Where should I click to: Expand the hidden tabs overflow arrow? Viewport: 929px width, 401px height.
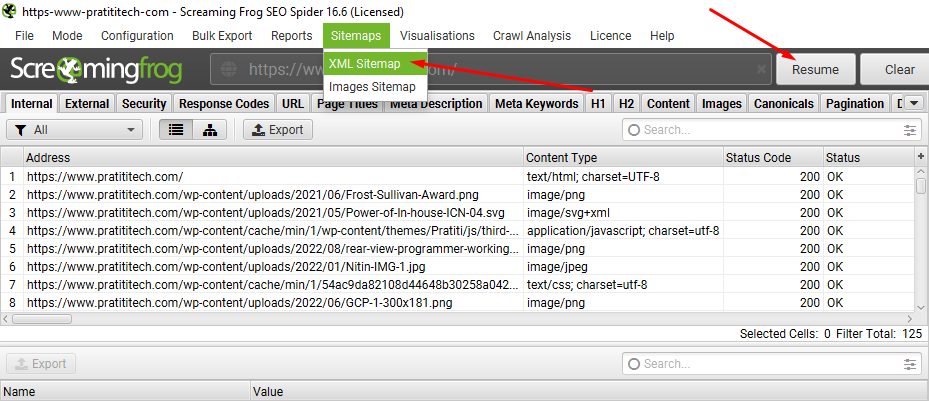pos(914,104)
